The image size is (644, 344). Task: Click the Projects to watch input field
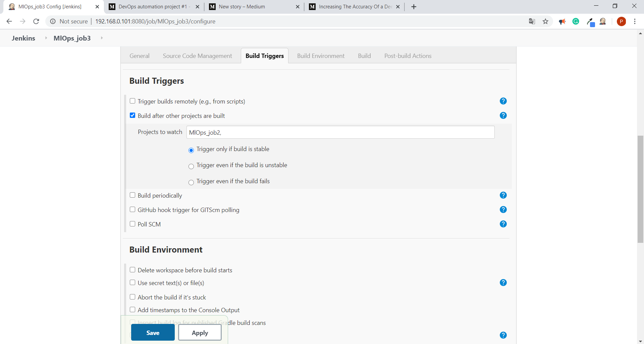pos(340,132)
